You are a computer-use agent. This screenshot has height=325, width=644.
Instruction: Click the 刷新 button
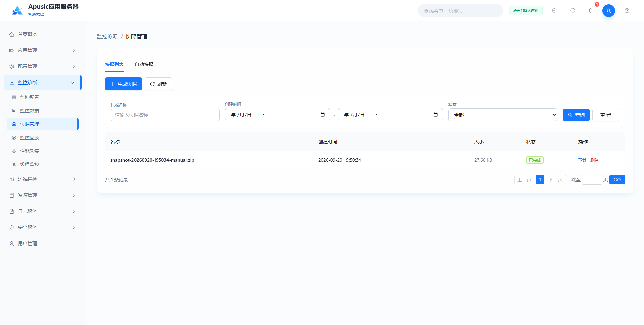158,84
